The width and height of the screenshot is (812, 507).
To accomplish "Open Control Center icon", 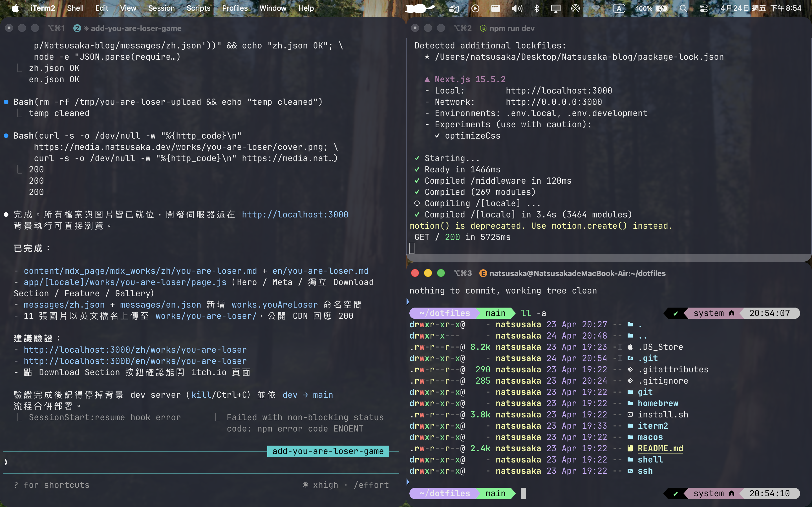I will [704, 8].
